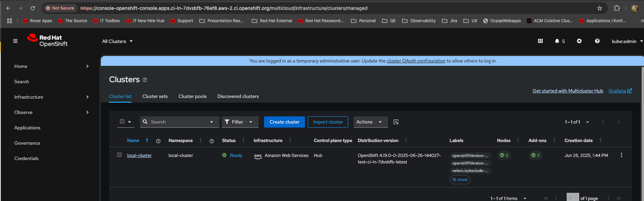Click the green Ready status check icon
Screen dimensions: 644x201
(224, 155)
